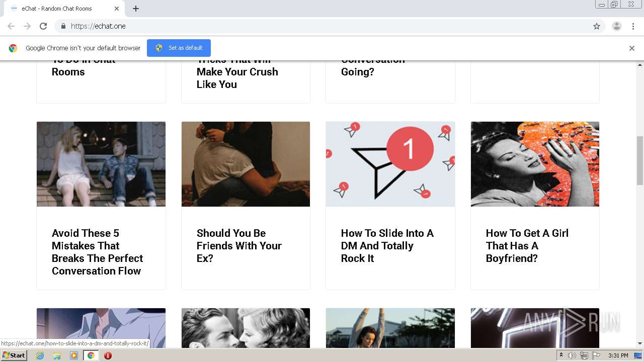Reload the page with refresh icon
This screenshot has width=644, height=362.
[x=43, y=26]
